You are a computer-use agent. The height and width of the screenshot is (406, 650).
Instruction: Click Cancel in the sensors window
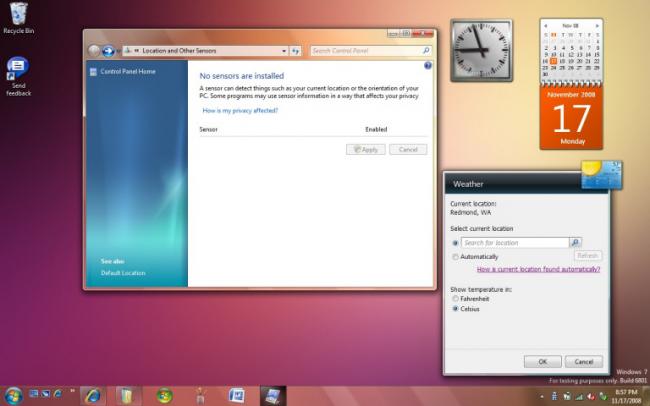pos(408,150)
